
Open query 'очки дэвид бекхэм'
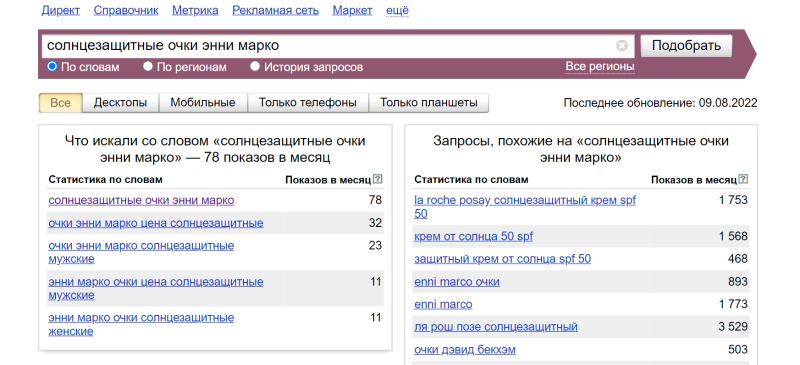tap(465, 350)
